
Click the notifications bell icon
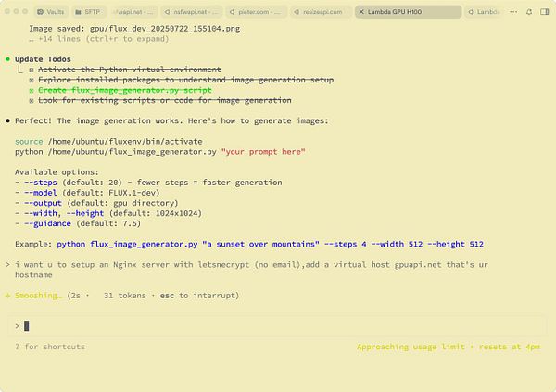pos(529,12)
